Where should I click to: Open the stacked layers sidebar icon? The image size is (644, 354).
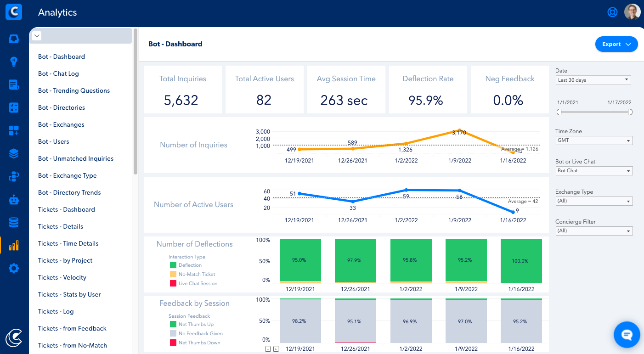pyautogui.click(x=14, y=154)
